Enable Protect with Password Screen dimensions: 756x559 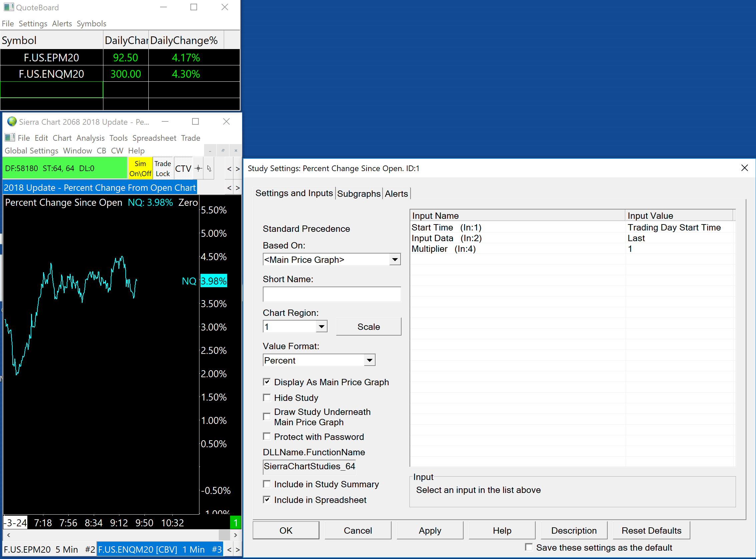coord(267,437)
